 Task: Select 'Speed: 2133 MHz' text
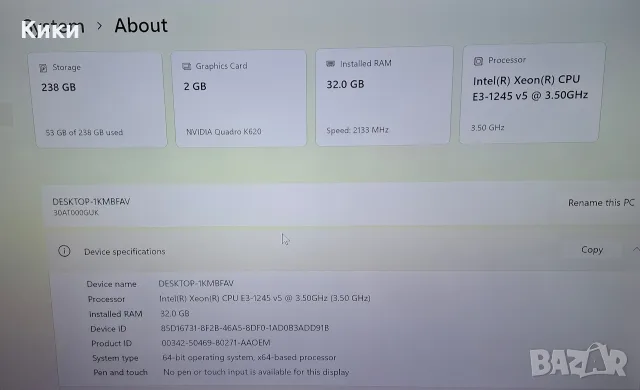[357, 130]
